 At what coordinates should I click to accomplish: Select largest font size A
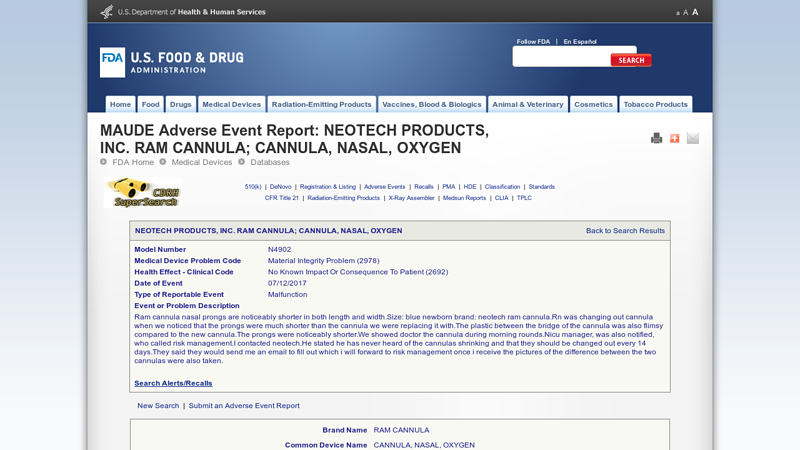[695, 12]
